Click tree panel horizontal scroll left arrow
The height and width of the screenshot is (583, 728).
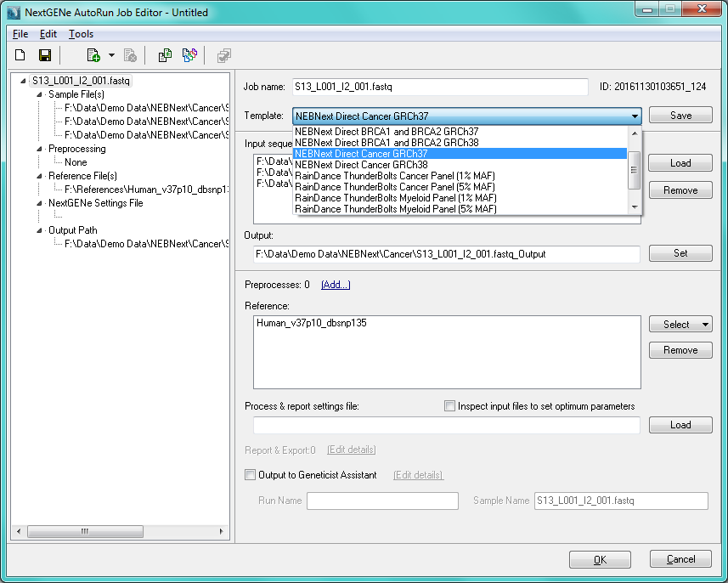pos(19,531)
